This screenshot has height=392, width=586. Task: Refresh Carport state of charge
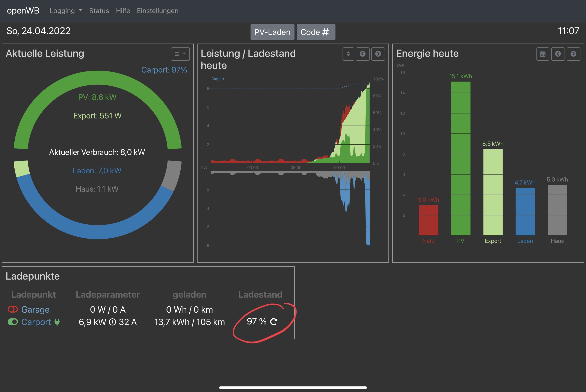274,321
